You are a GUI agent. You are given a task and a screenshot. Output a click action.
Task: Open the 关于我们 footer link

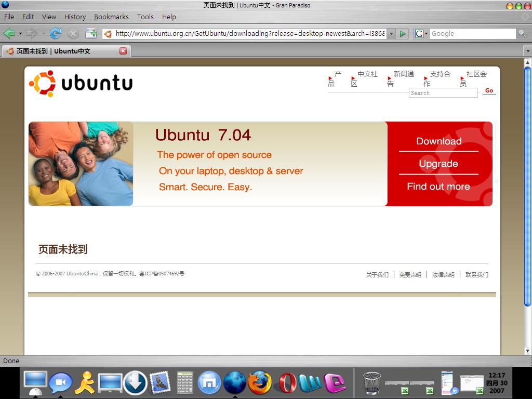tap(377, 274)
